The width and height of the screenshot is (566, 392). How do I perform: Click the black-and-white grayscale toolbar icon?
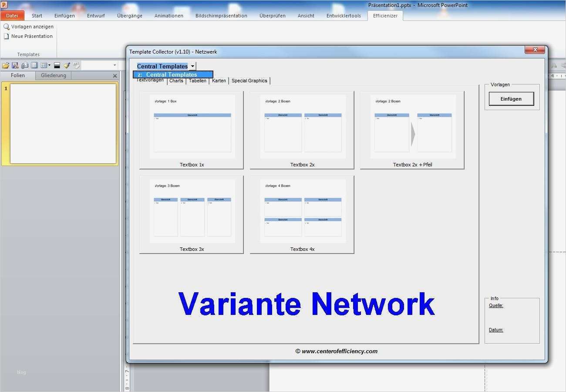(57, 65)
